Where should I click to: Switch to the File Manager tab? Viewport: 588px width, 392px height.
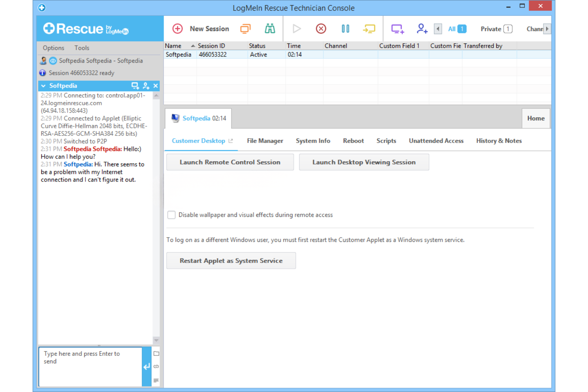click(265, 141)
